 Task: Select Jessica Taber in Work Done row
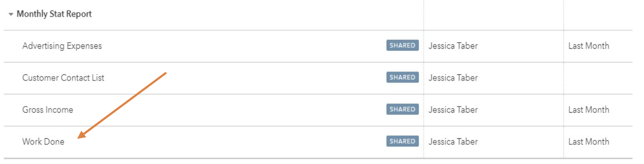tap(453, 141)
